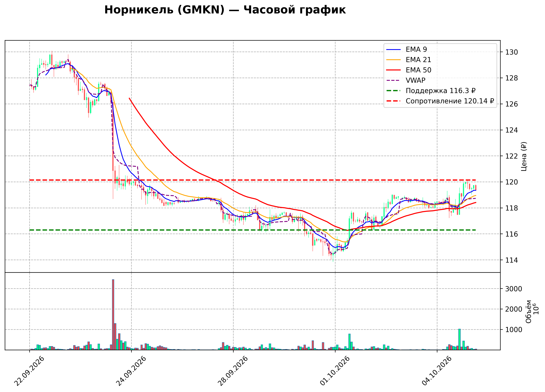Click the 122 price axis tick label

coord(512,156)
